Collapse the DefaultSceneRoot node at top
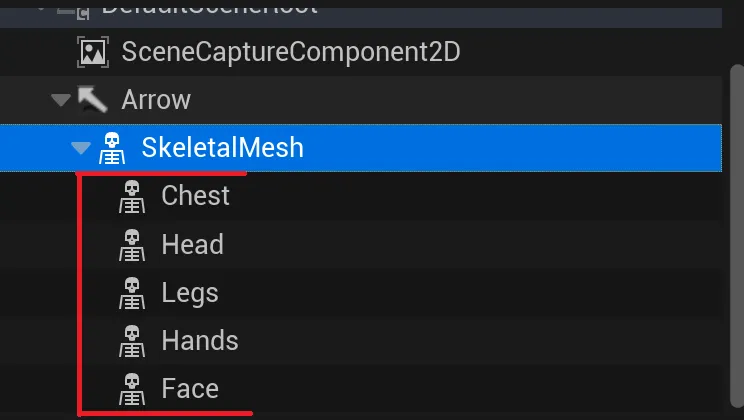744x420 pixels. coord(41,6)
